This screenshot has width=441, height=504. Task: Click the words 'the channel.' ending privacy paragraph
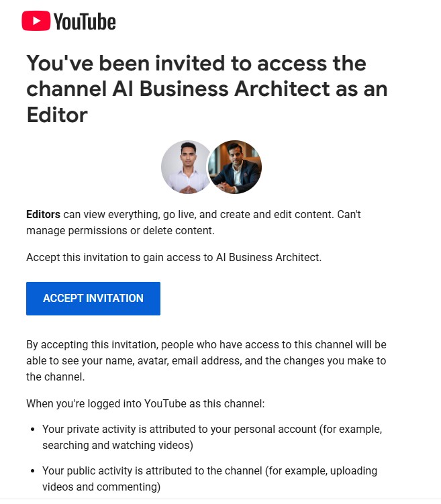pyautogui.click(x=56, y=377)
